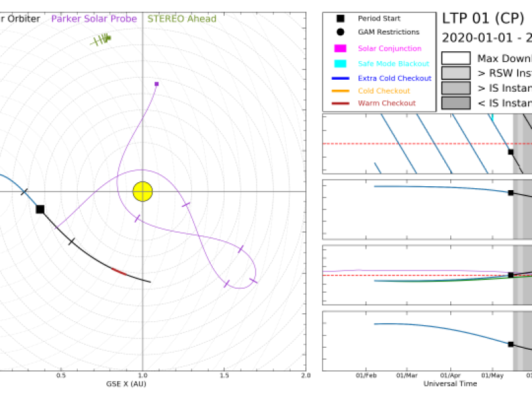This screenshot has width=532, height=399.
Task: Click the 'GSE X (AU)' axis label
Action: tap(126, 384)
